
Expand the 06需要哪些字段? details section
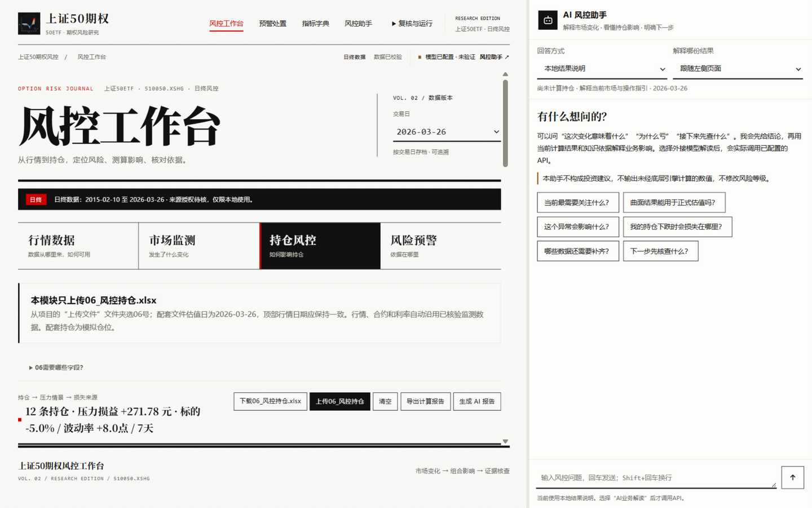point(56,367)
